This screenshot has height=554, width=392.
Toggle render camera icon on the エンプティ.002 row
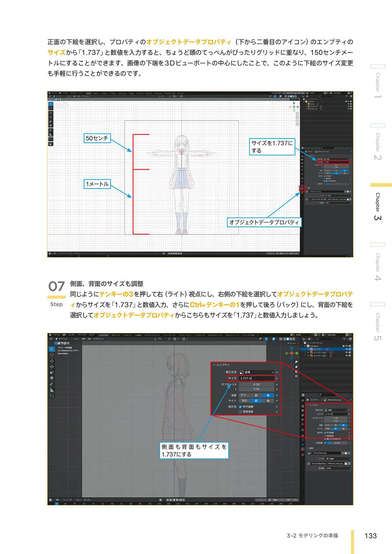click(350, 356)
